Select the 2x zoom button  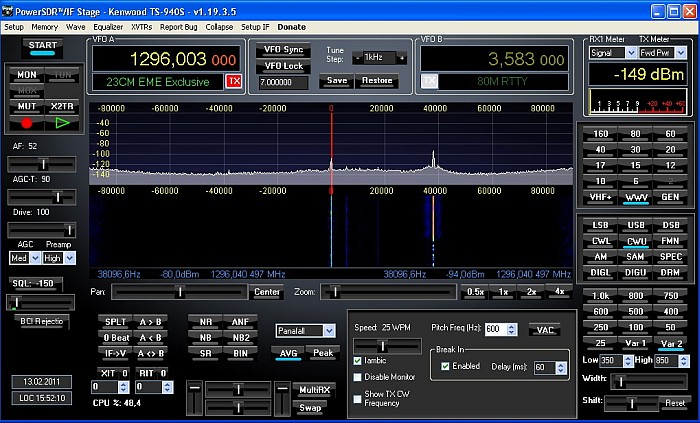pos(531,292)
